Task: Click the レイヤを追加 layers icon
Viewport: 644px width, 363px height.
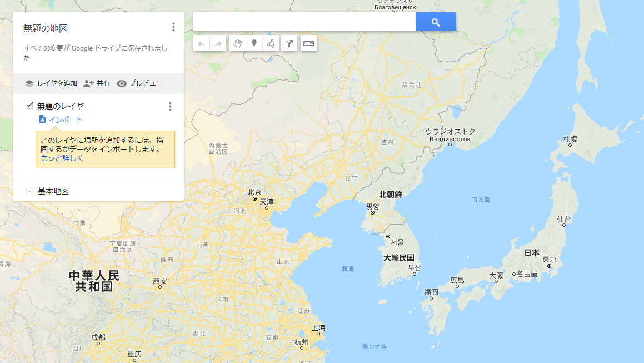Action: pyautogui.click(x=29, y=83)
